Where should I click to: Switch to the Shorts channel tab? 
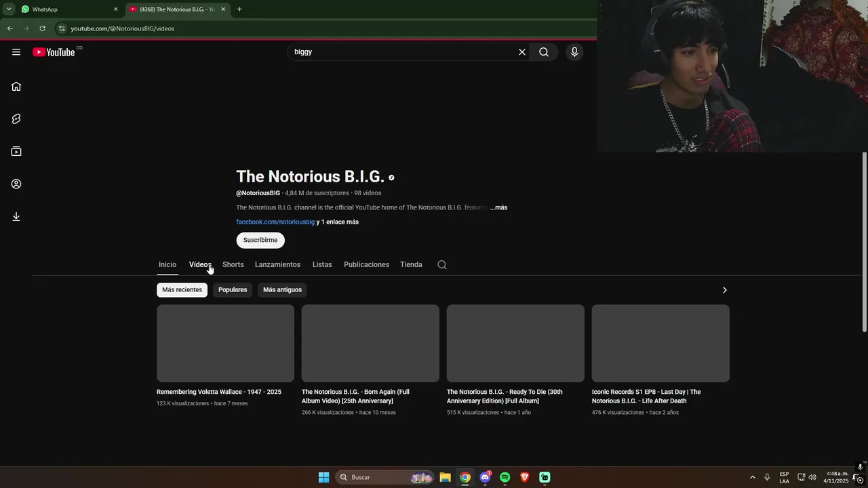[233, 265]
